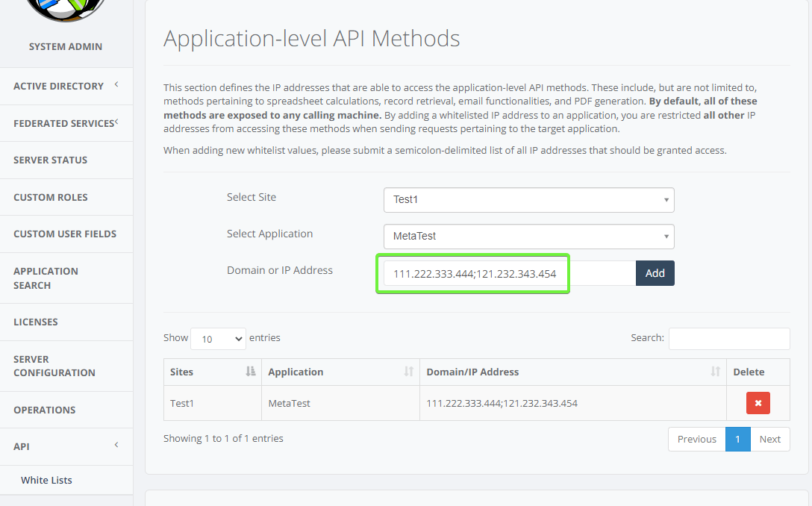Click the table Search input box
Screen dimensions: 812x506
[x=729, y=338]
